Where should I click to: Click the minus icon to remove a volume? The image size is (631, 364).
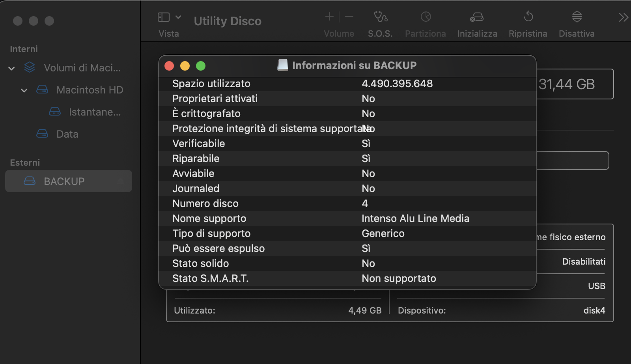pos(349,16)
